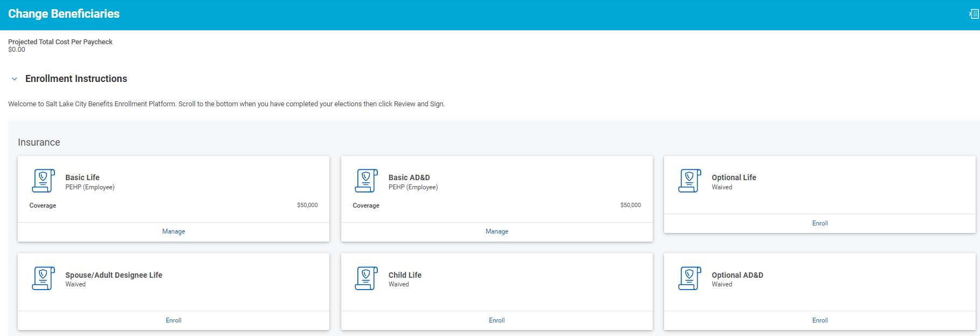Image resolution: width=980 pixels, height=336 pixels.
Task: Collapse the Enrollment Instructions section
Action: pos(15,79)
